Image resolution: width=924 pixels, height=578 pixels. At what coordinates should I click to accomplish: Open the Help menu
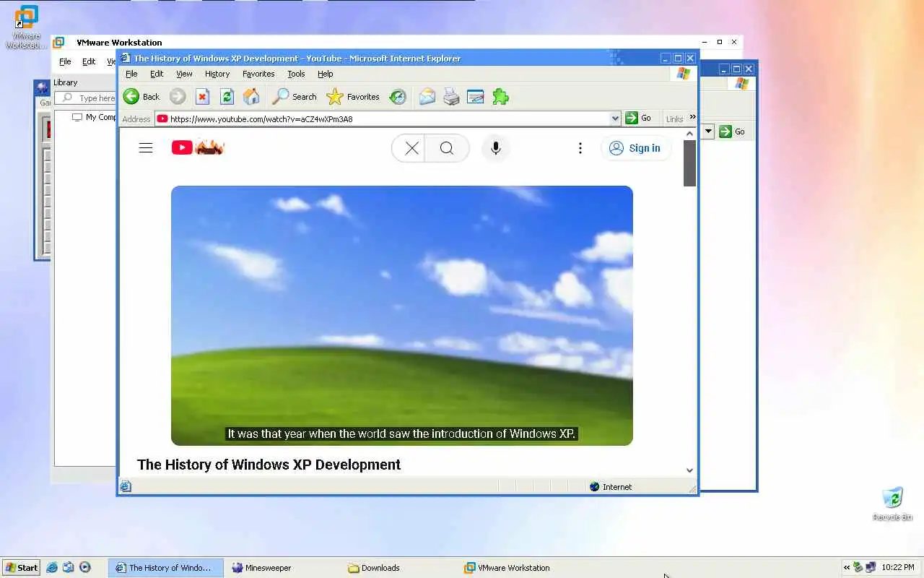pos(325,74)
